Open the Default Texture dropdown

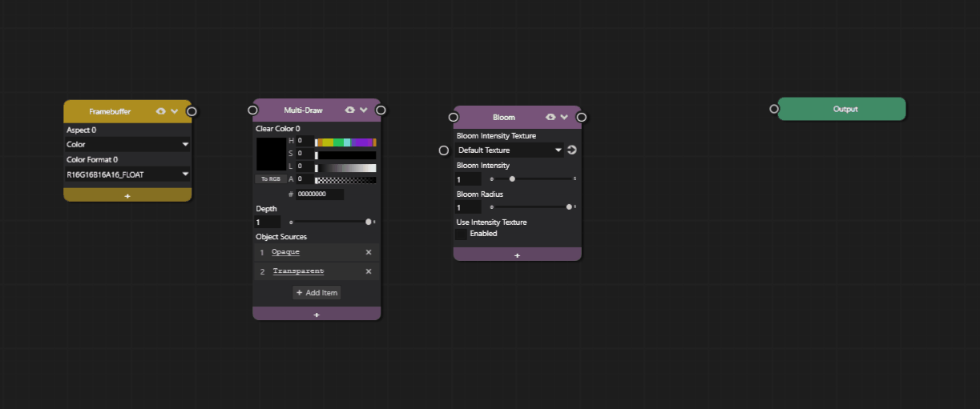(510, 150)
